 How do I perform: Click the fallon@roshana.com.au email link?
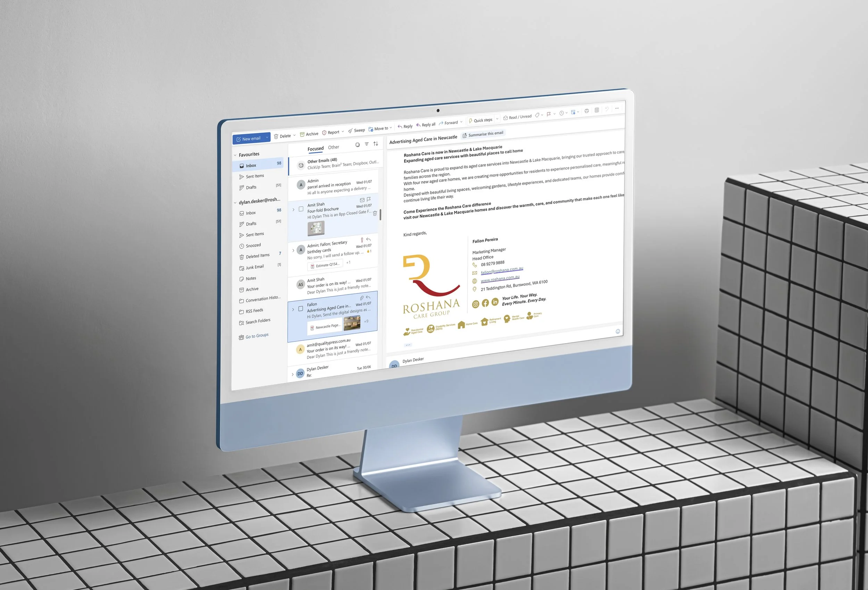(x=502, y=270)
